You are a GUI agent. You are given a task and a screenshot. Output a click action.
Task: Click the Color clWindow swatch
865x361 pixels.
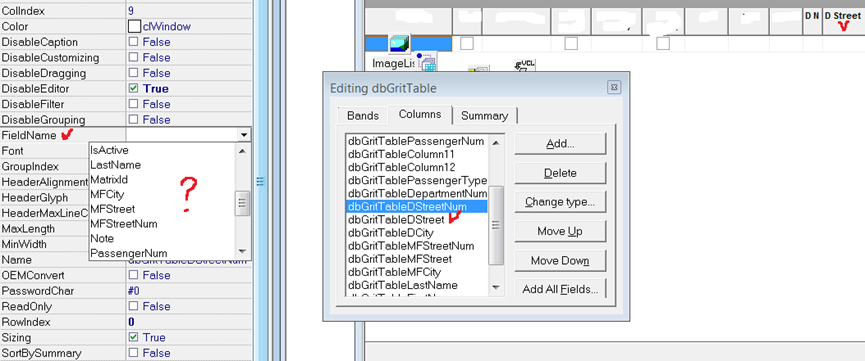click(x=134, y=26)
